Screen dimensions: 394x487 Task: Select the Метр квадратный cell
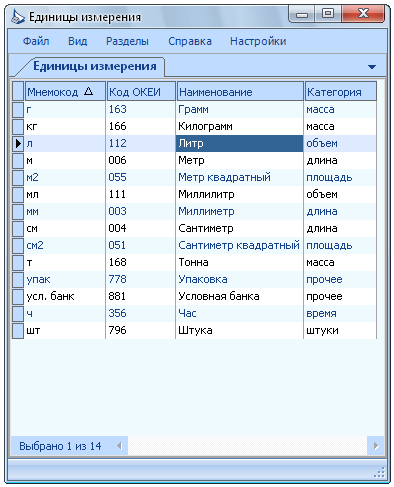240,178
